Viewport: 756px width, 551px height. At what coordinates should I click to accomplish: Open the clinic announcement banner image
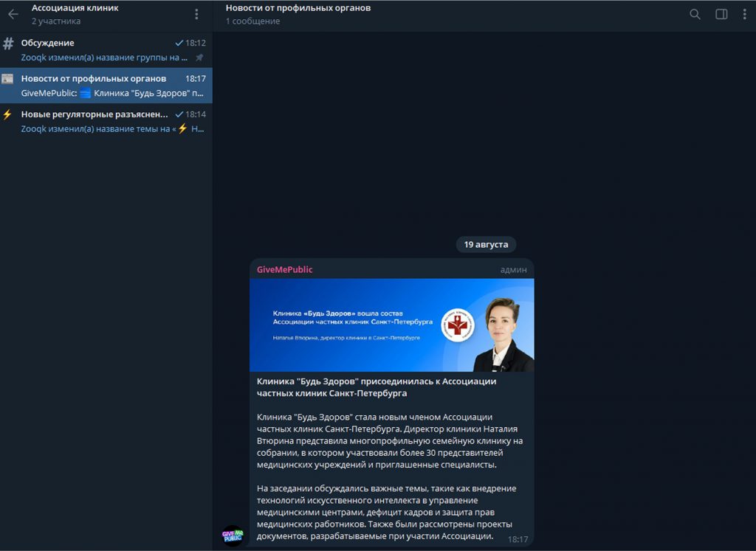coord(391,325)
